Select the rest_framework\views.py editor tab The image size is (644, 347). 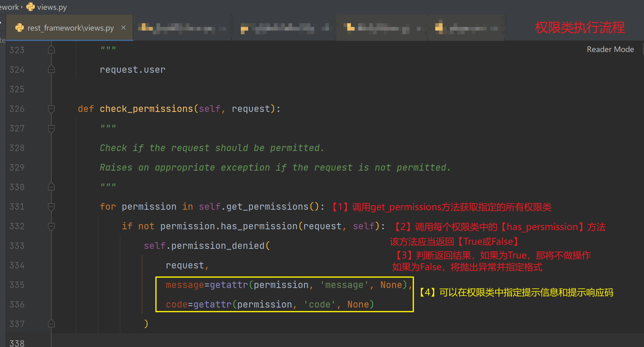(x=70, y=28)
